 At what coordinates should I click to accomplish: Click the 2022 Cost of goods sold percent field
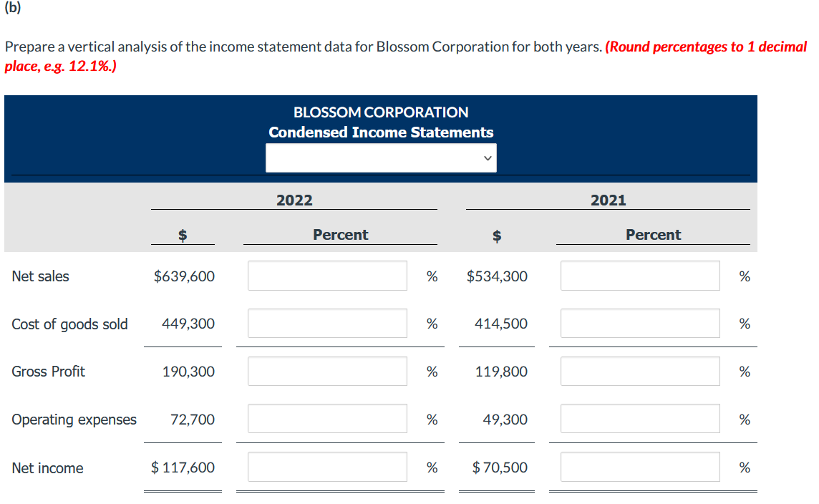[x=327, y=323]
